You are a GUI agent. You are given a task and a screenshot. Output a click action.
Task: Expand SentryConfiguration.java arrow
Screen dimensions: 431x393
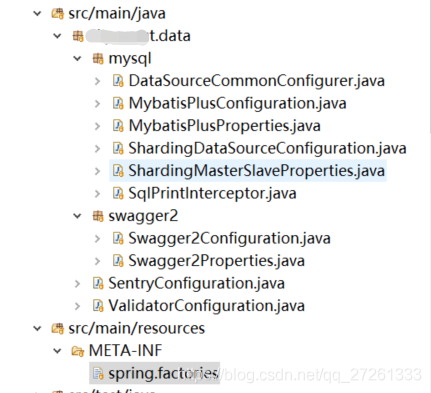[x=77, y=284]
